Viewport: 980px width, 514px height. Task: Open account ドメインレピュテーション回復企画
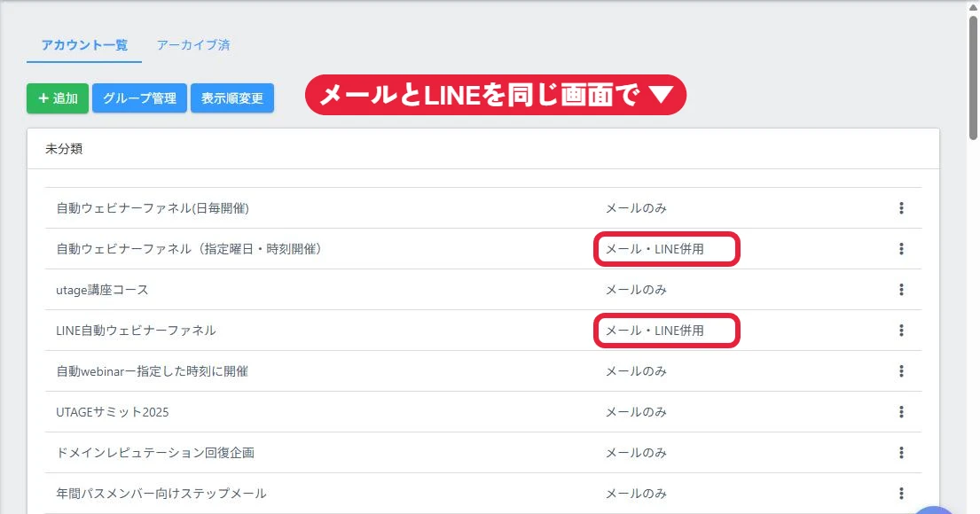coord(155,453)
